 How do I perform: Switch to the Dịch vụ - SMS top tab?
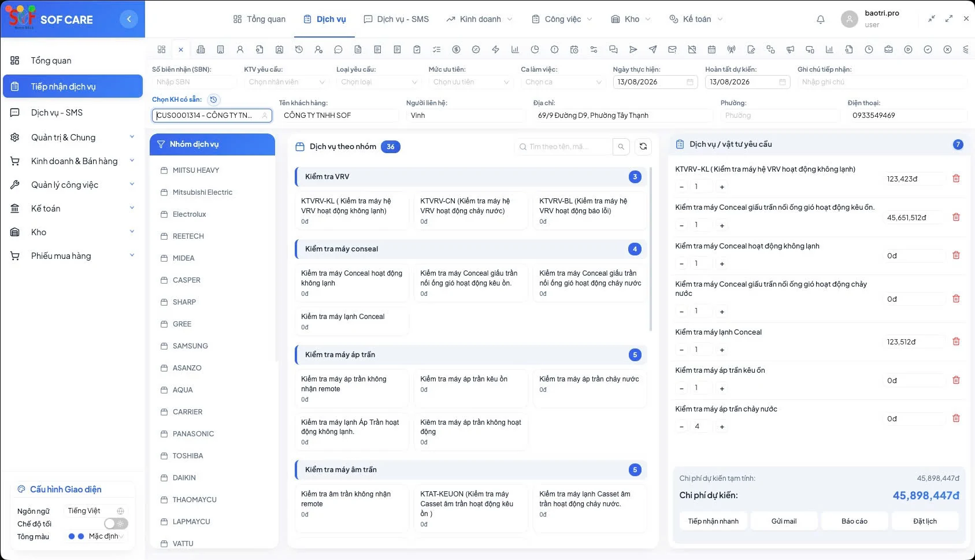tap(396, 19)
